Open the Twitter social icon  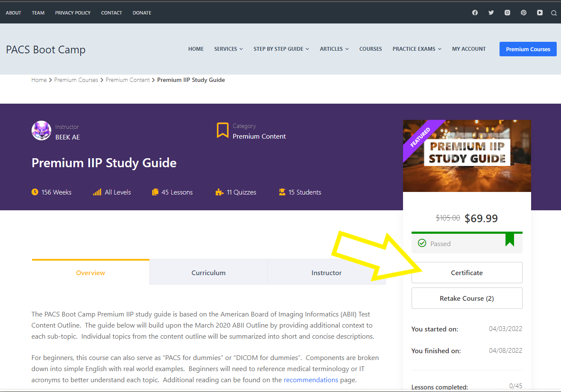(491, 13)
